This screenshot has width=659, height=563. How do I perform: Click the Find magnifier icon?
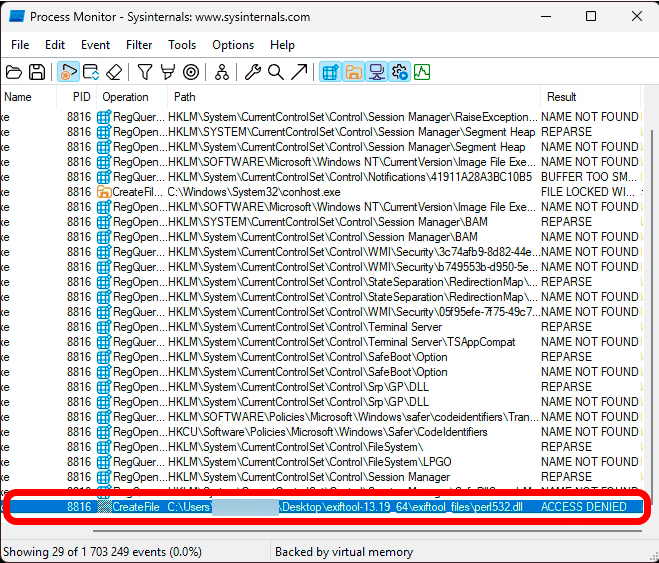tap(275, 72)
